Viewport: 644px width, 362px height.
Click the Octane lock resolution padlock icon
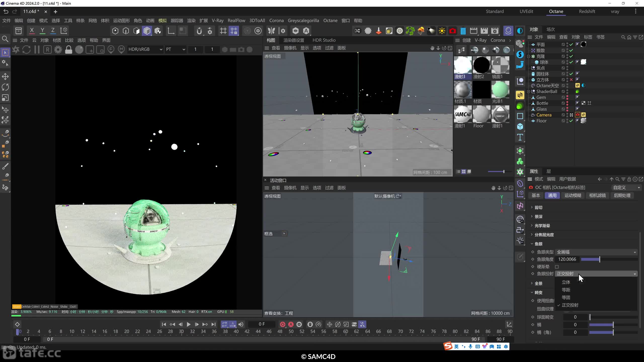[x=68, y=50]
